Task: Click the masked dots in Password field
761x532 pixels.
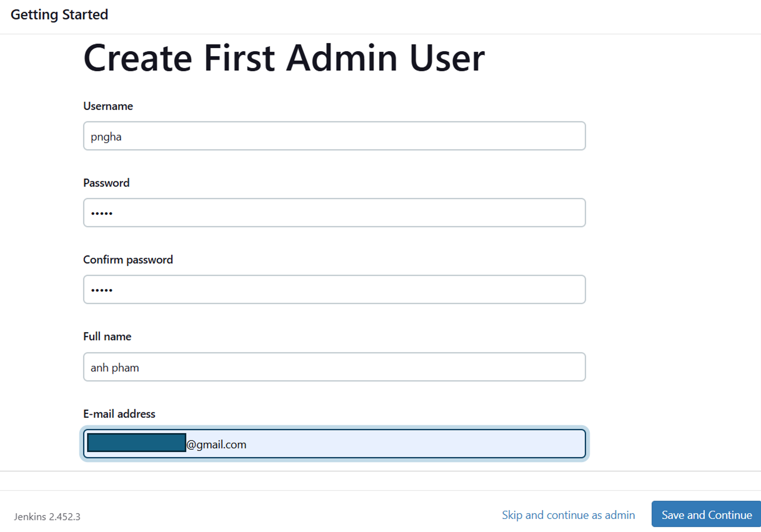Action: click(x=102, y=214)
